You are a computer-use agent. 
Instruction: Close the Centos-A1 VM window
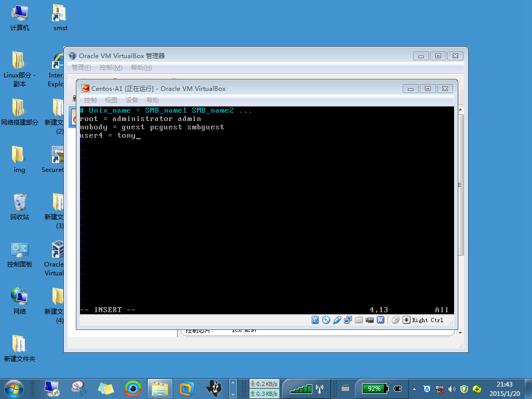(x=445, y=89)
